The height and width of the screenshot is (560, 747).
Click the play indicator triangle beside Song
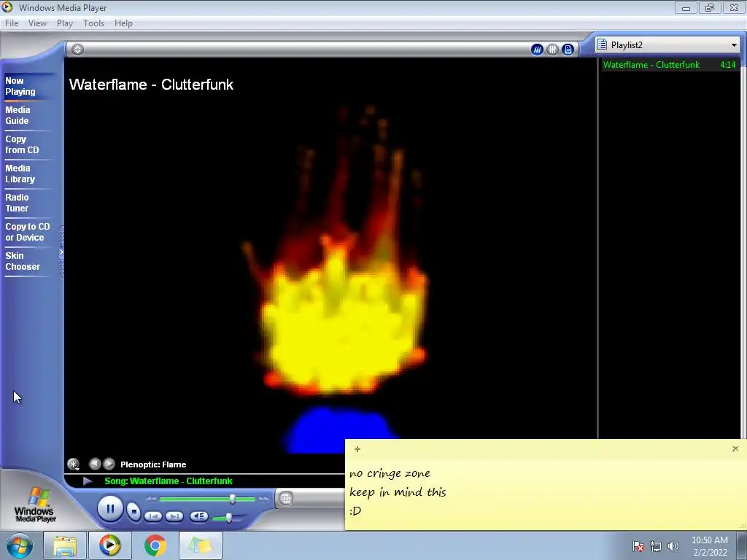point(88,481)
